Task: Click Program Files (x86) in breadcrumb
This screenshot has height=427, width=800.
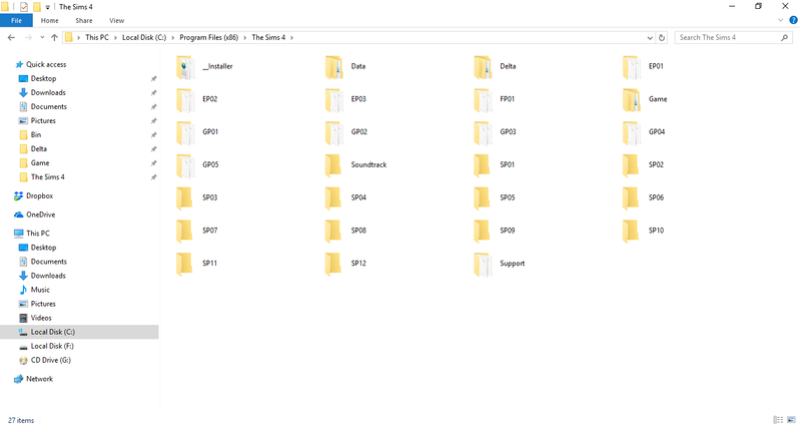Action: (x=209, y=37)
